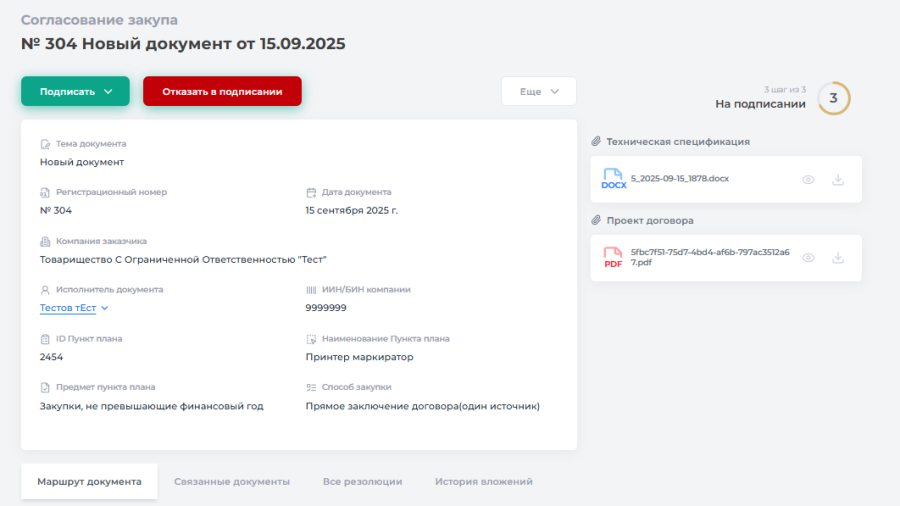The width and height of the screenshot is (900, 506).
Task: Preview the PDF file with eye icon
Action: point(808,258)
